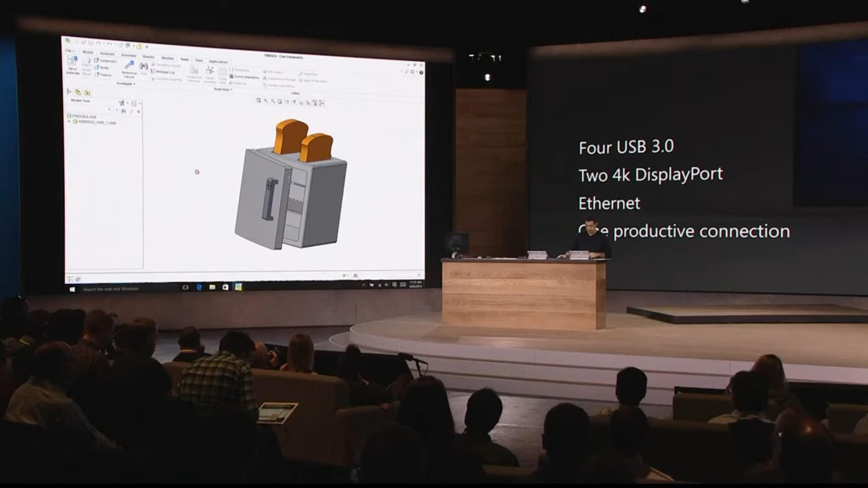Expand the ASM0002_ASM_1.ASM tree node
868x488 pixels.
[69, 121]
